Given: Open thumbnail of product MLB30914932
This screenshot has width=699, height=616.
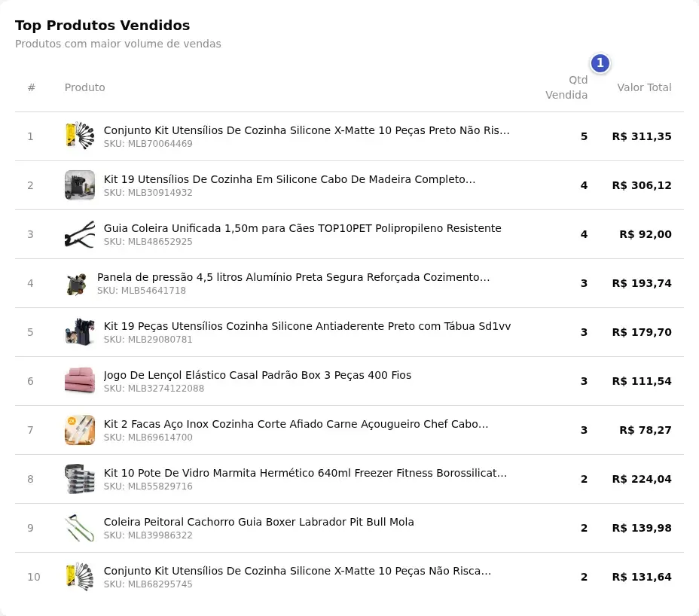Looking at the screenshot, I should point(80,185).
